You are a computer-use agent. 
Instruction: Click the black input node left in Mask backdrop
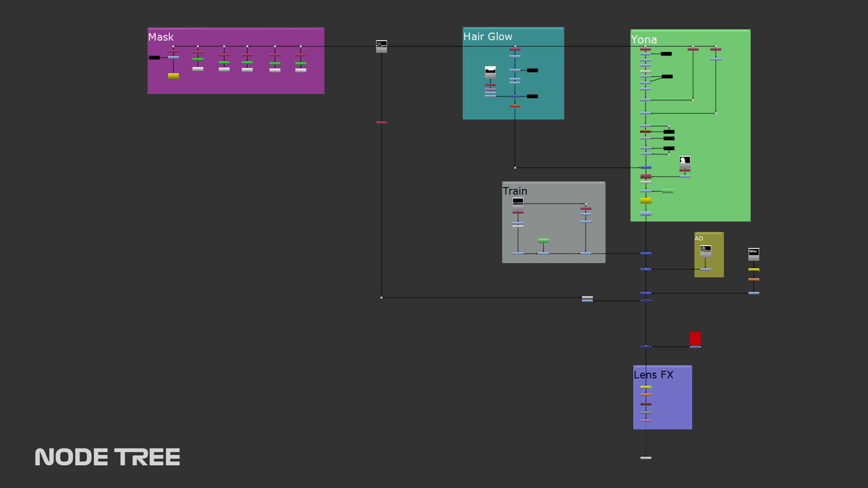tap(154, 57)
